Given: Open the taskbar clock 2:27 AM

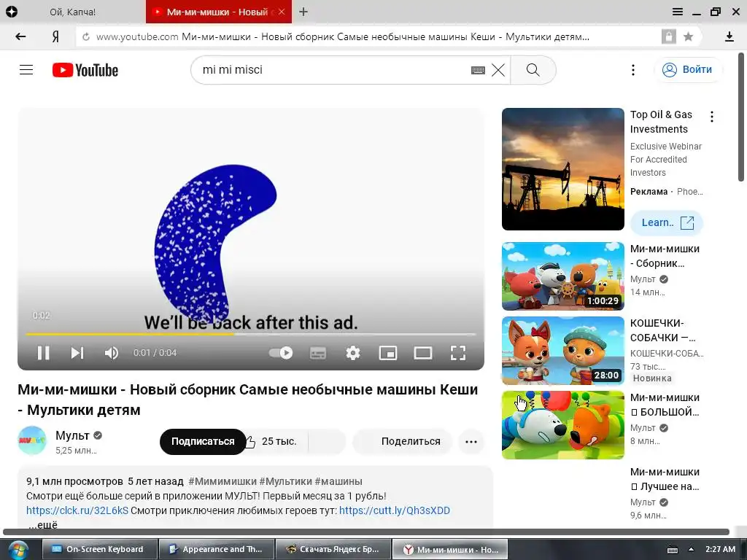Looking at the screenshot, I should 720,549.
